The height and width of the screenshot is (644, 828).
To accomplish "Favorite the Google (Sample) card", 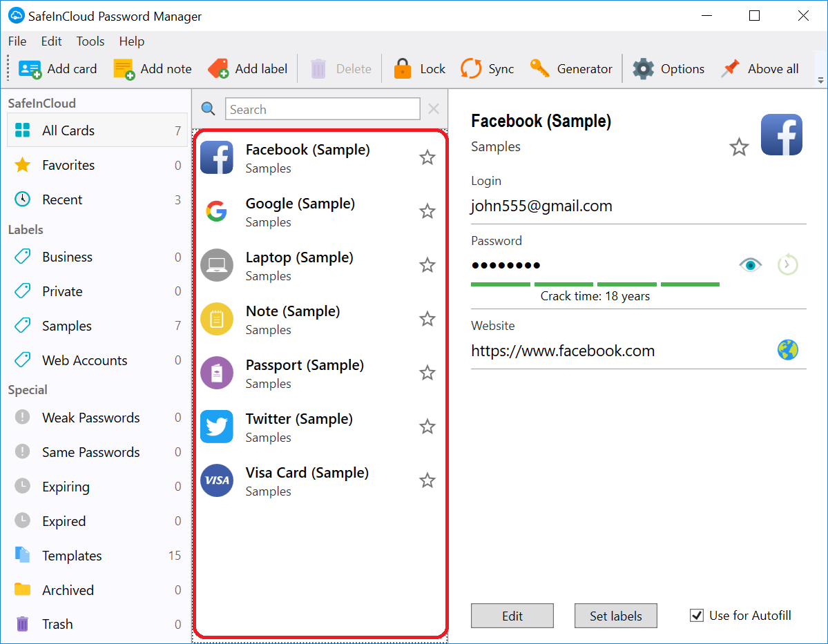I will 427,211.
